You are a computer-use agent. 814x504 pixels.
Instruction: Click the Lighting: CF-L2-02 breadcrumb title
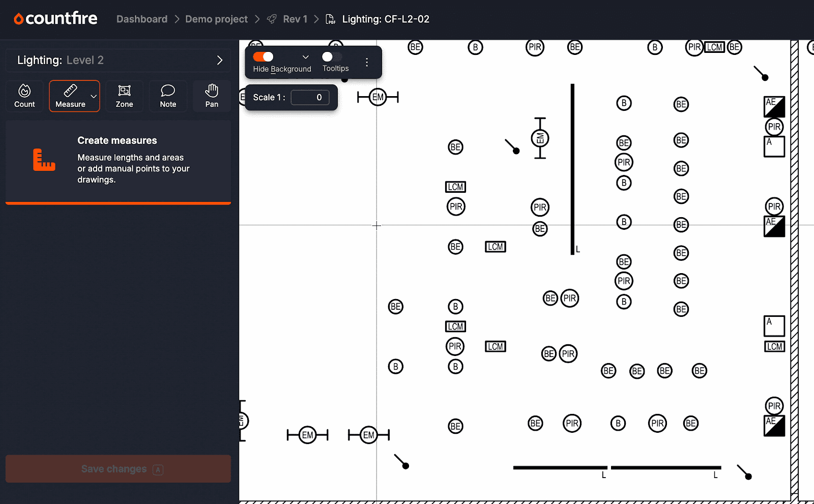tap(386, 19)
